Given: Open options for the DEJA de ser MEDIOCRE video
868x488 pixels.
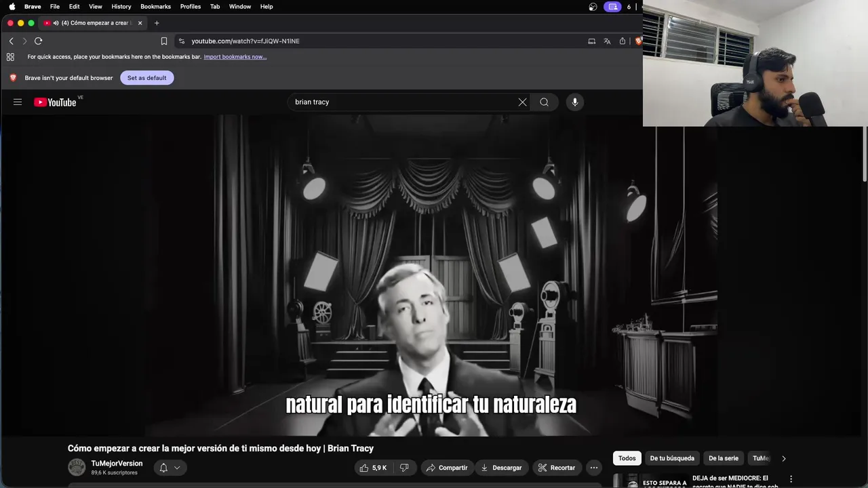Looking at the screenshot, I should (x=791, y=479).
